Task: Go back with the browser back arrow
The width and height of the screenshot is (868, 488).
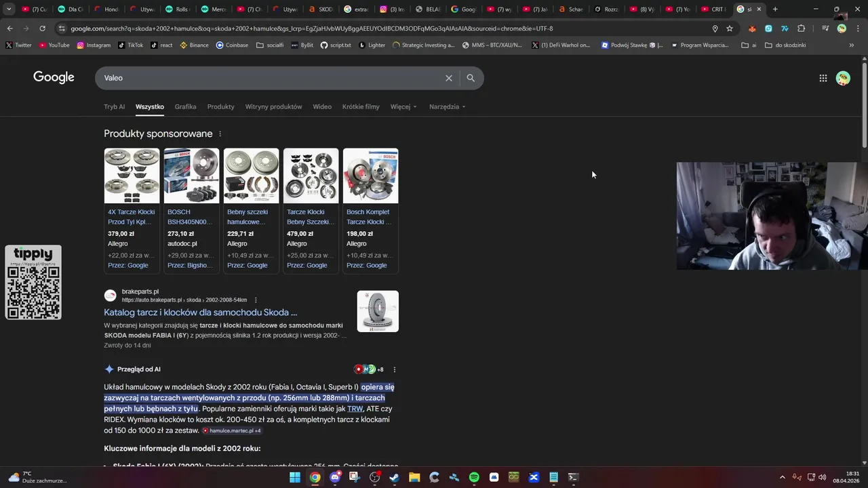Action: point(9,28)
